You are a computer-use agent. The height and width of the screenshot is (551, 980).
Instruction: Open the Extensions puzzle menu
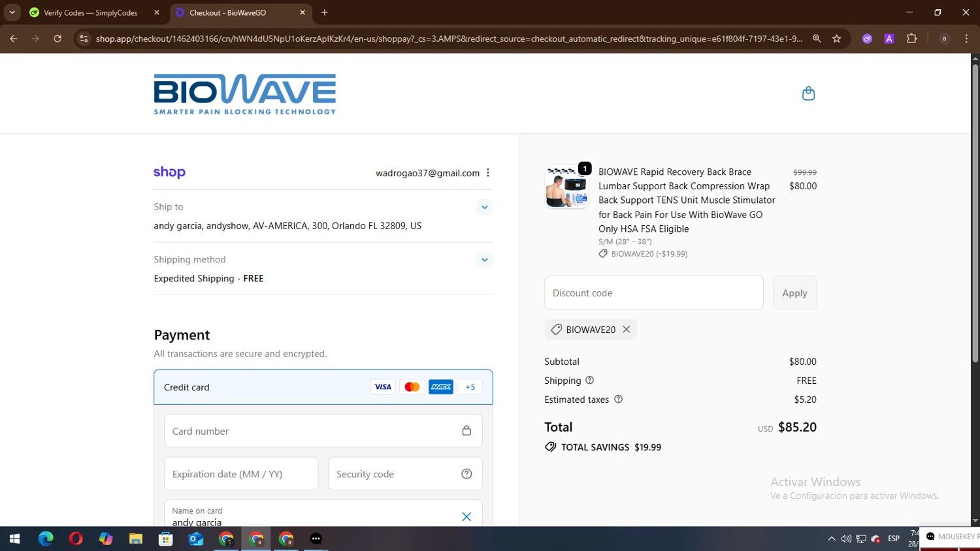coord(911,39)
